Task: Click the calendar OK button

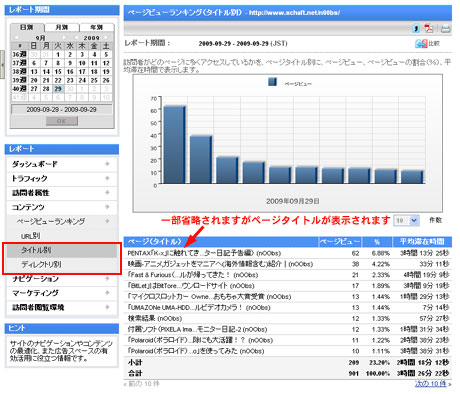Action: 62,121
